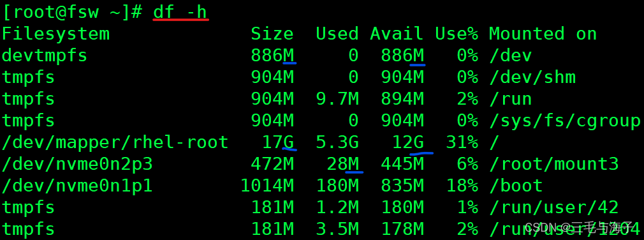
Task: Click the '31%' usage value
Action: click(x=462, y=142)
